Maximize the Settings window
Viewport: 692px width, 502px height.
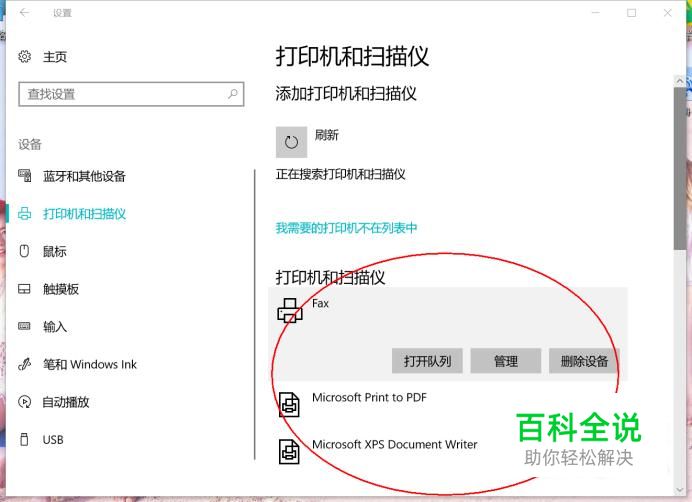632,13
